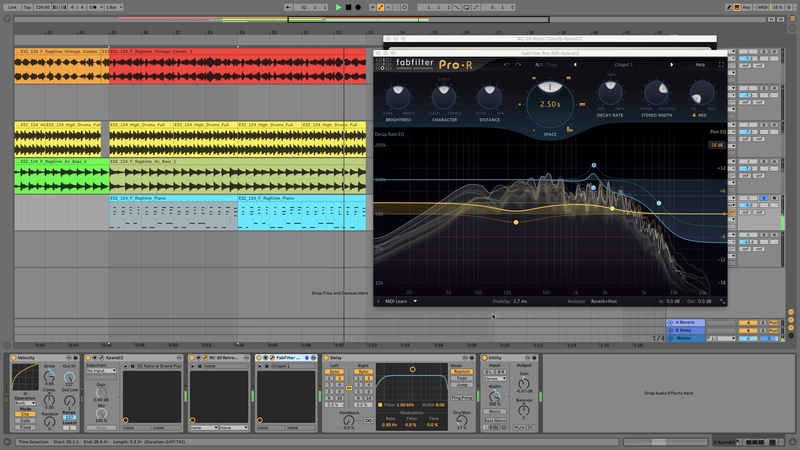Open RC-20 Retro wrench icon
The width and height of the screenshot is (800, 450).
click(x=205, y=358)
